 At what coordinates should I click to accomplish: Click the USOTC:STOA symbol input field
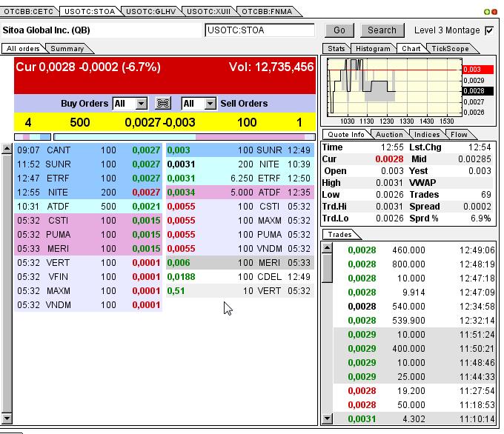[x=260, y=30]
